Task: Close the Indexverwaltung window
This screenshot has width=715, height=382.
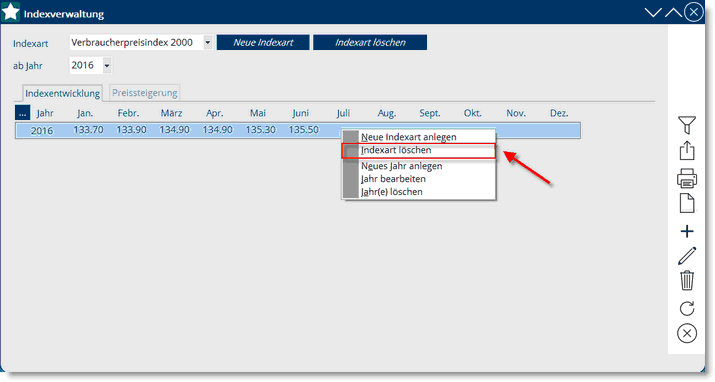Action: 694,12
